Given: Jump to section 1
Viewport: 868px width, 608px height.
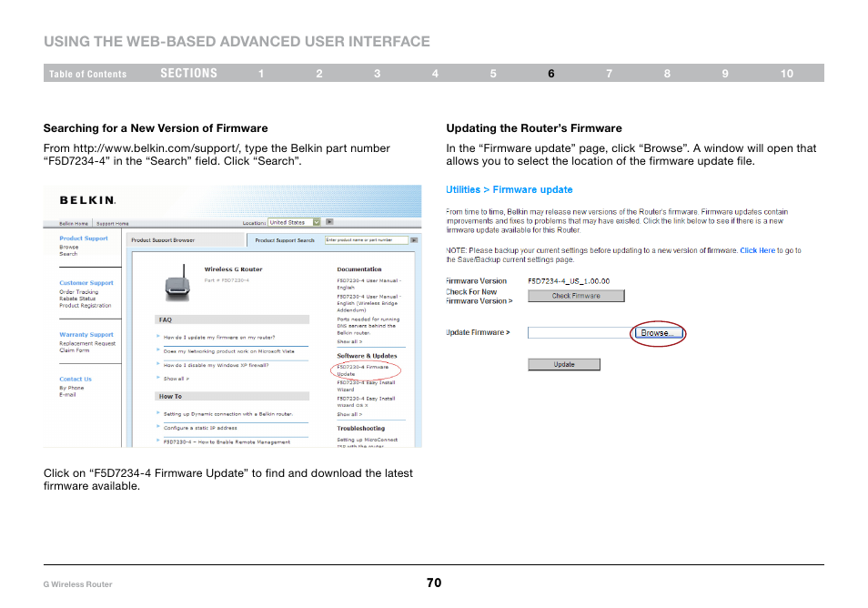Looking at the screenshot, I should pyautogui.click(x=261, y=74).
